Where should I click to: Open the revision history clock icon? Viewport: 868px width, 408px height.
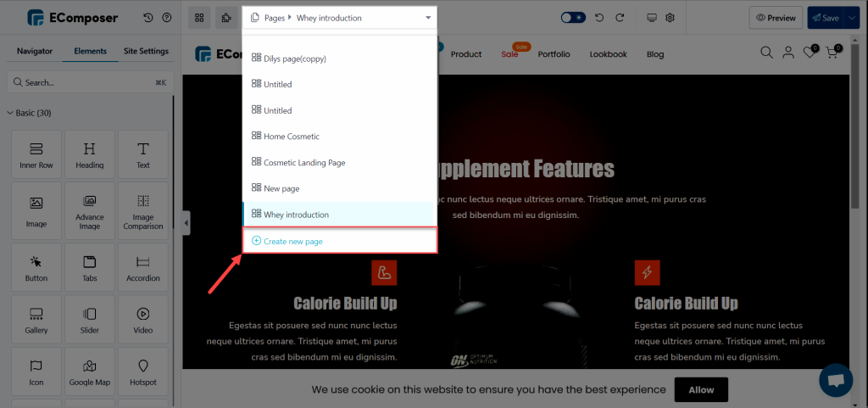[x=147, y=18]
